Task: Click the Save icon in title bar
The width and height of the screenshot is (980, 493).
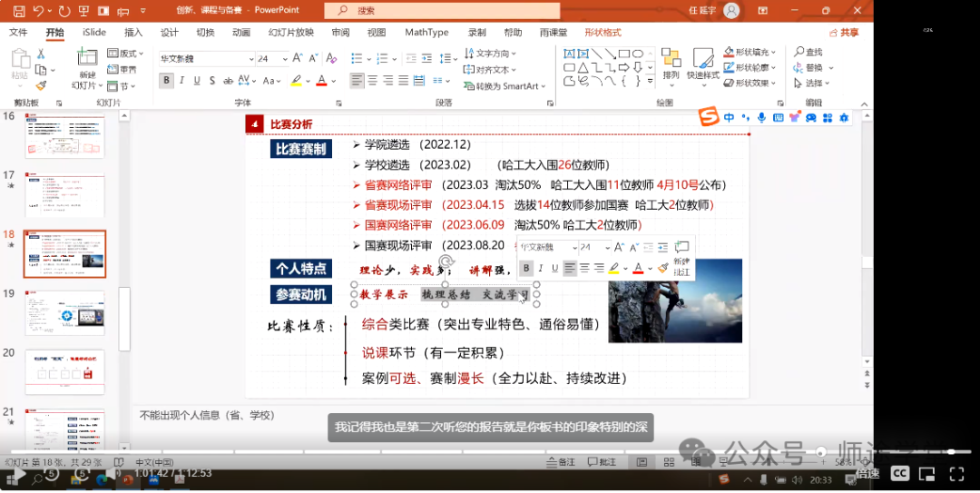Action: (19, 11)
